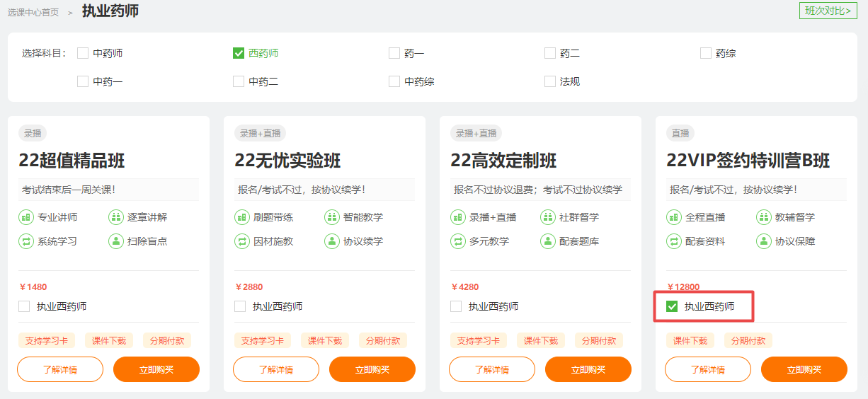The width and height of the screenshot is (868, 399).
Task: Open 班次对比 comparison button
Action: (x=828, y=11)
